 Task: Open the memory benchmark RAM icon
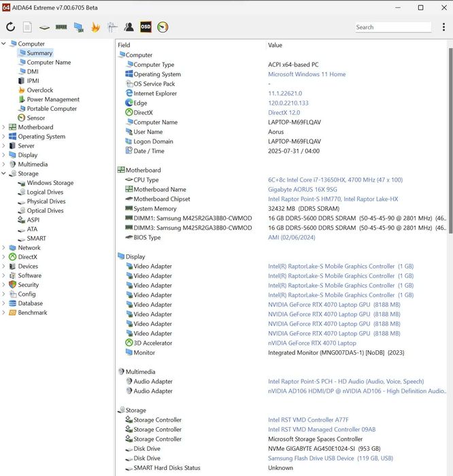(61, 27)
